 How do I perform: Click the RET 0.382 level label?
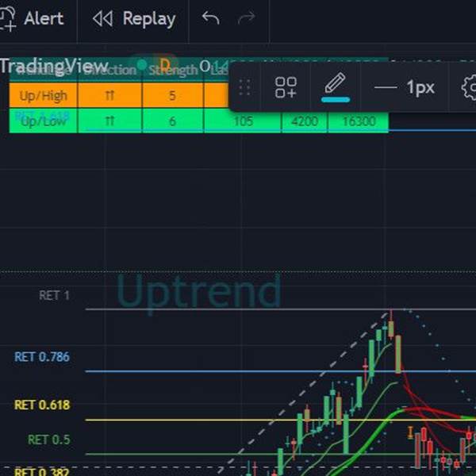pyautogui.click(x=42, y=471)
